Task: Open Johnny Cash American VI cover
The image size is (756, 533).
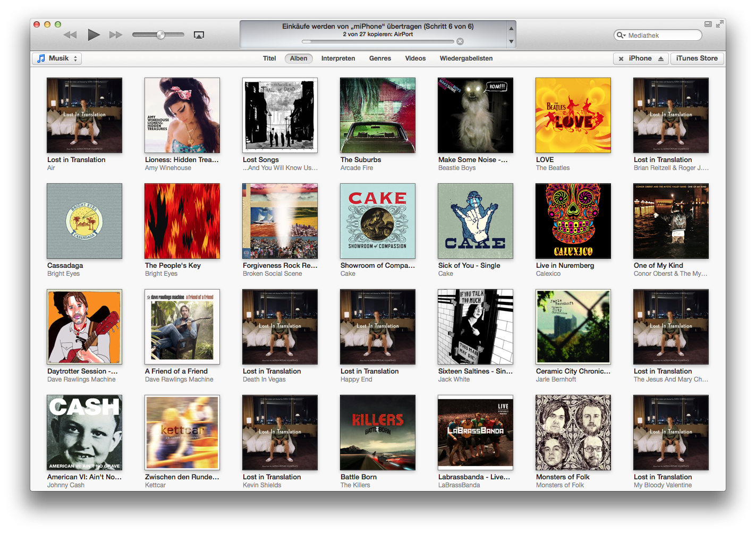Action: [84, 433]
